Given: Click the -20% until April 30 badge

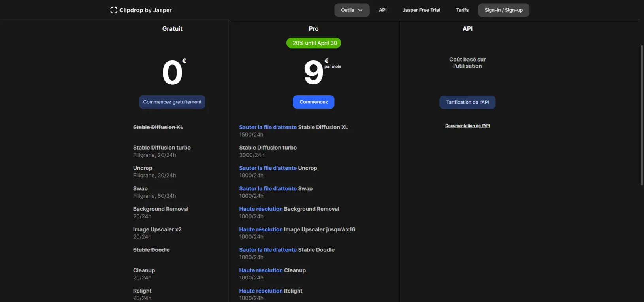Looking at the screenshot, I should click(314, 43).
